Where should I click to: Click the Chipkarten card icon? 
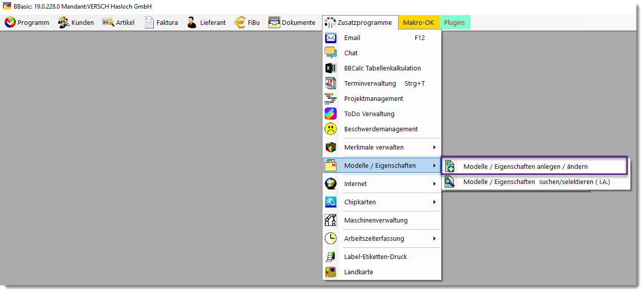click(x=331, y=202)
